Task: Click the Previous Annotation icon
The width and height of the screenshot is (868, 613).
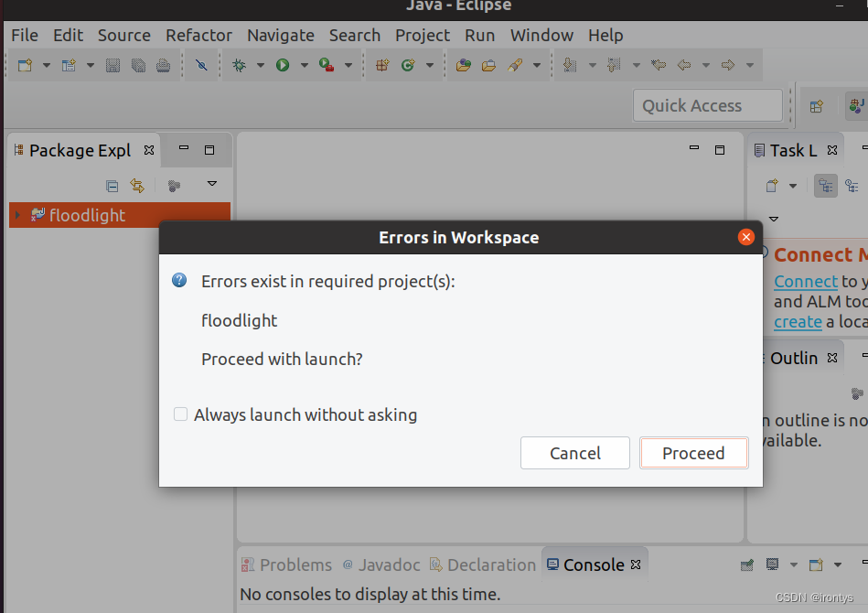Action: [614, 65]
